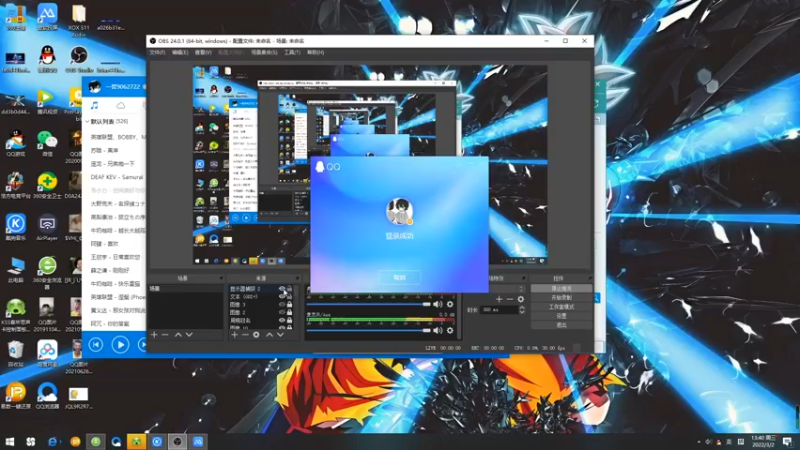Image resolution: width=800 pixels, height=450 pixels.
Task: Move the selected source up
Action: 269,335
